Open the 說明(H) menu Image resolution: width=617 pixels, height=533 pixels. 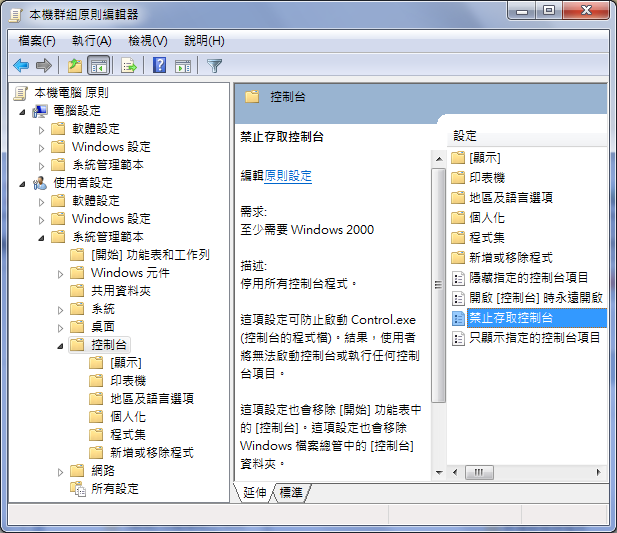(204, 41)
